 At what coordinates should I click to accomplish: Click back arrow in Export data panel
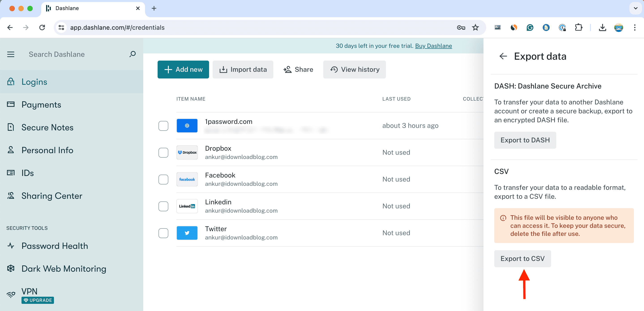503,57
